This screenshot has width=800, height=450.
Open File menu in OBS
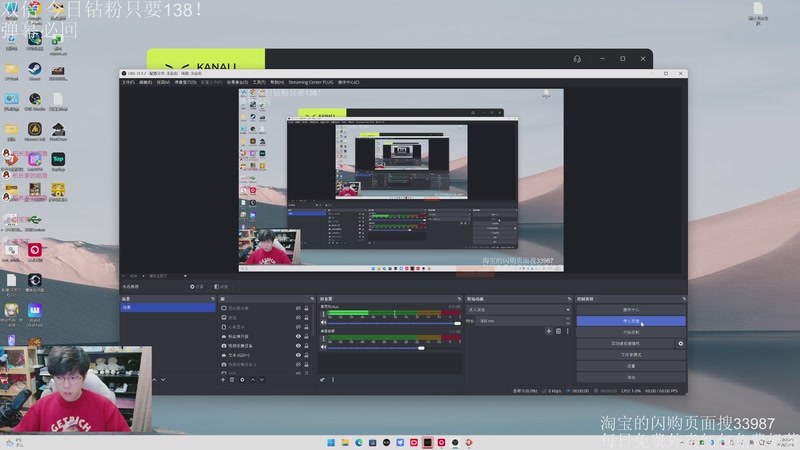[x=128, y=82]
